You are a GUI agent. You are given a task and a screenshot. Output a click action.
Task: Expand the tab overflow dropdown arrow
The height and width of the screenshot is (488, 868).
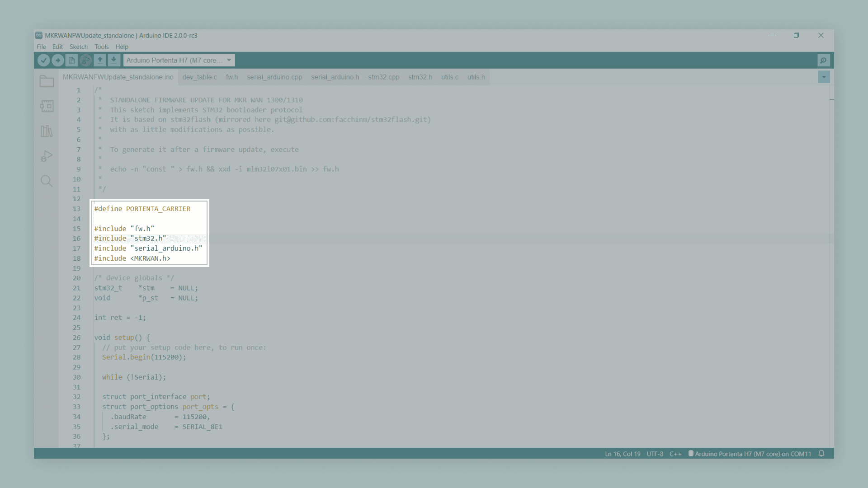(824, 77)
